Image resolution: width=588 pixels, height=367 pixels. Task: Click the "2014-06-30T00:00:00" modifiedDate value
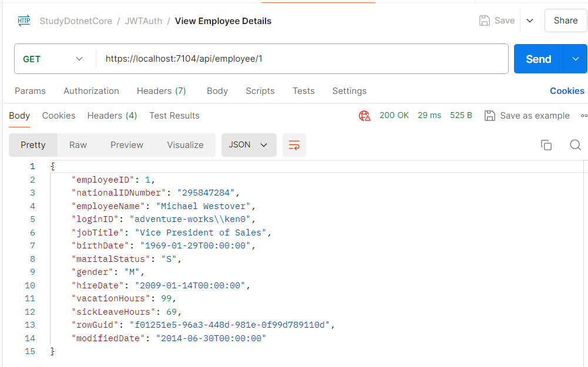tap(211, 338)
